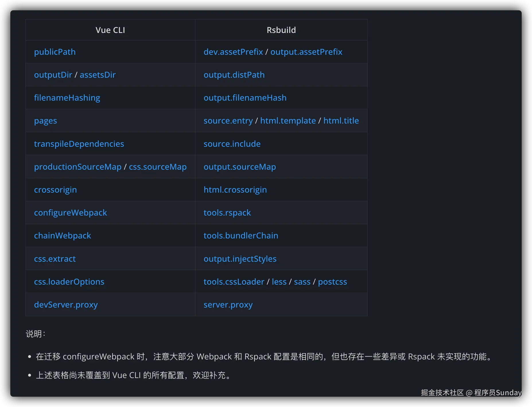Follow the output.injectStyles link

click(x=240, y=259)
